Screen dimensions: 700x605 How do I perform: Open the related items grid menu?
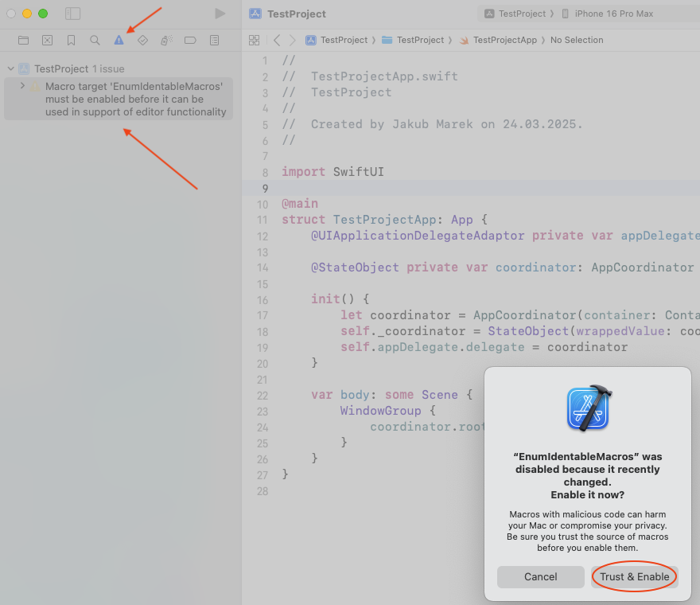coord(255,40)
